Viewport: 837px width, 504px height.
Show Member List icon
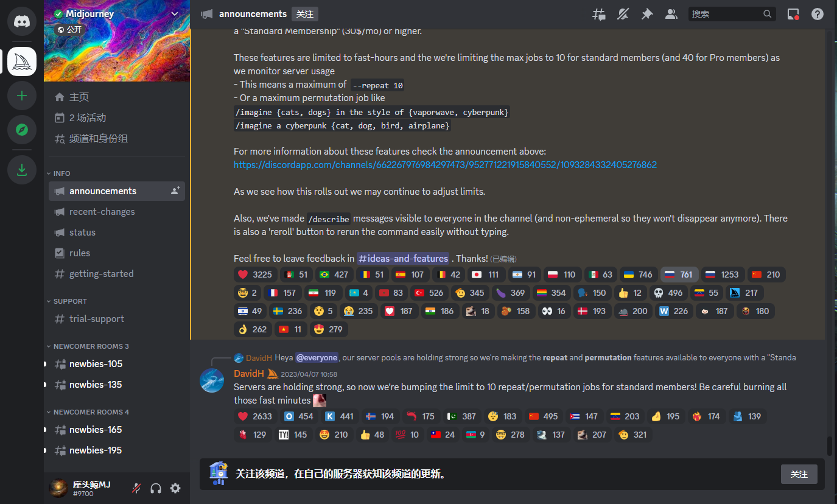[x=671, y=14]
